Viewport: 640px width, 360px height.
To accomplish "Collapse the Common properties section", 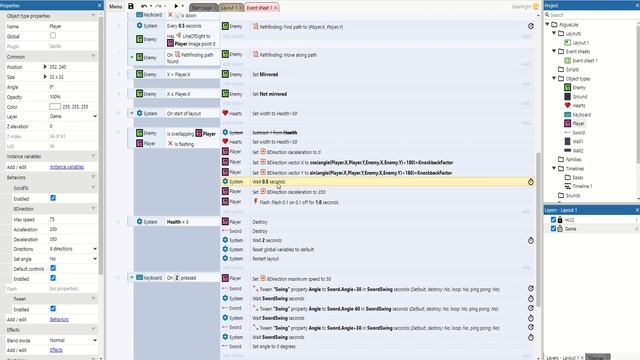I will [x=93, y=56].
